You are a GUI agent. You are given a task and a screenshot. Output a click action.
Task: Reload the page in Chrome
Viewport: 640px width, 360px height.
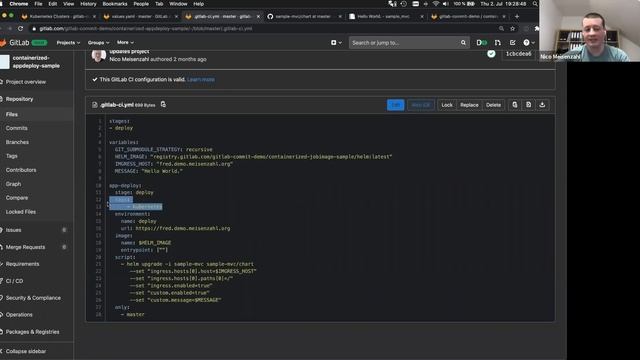[x=20, y=29]
